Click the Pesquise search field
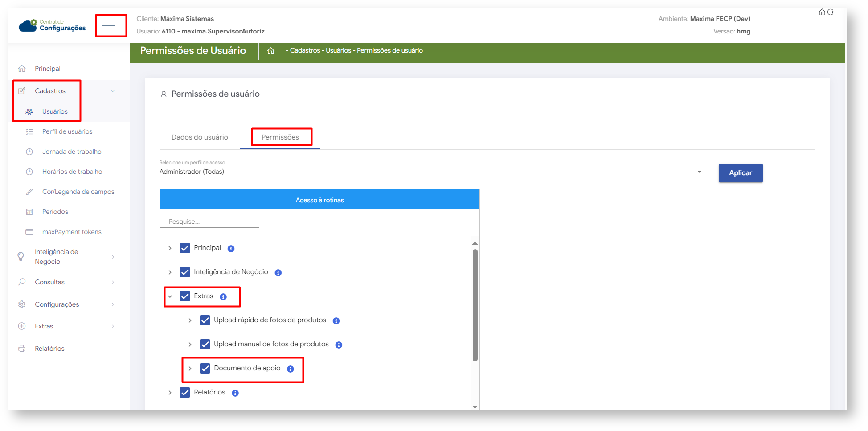Screen dimensions: 868x431 pos(209,222)
